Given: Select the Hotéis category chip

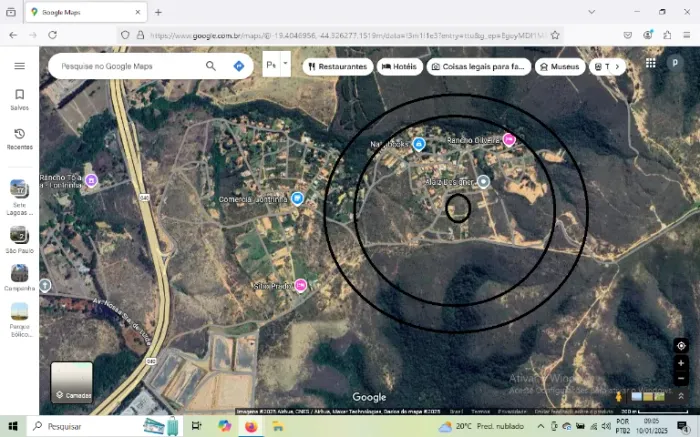Looking at the screenshot, I should (x=400, y=67).
